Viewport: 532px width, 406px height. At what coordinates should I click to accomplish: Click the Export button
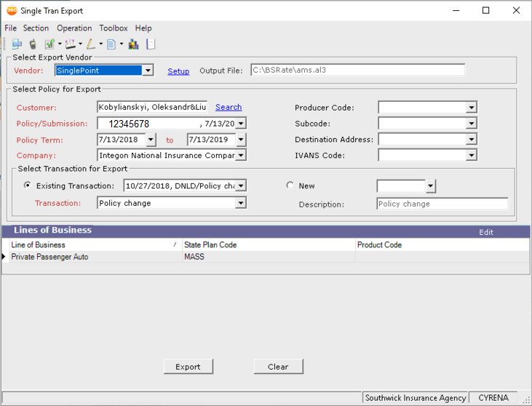[188, 367]
